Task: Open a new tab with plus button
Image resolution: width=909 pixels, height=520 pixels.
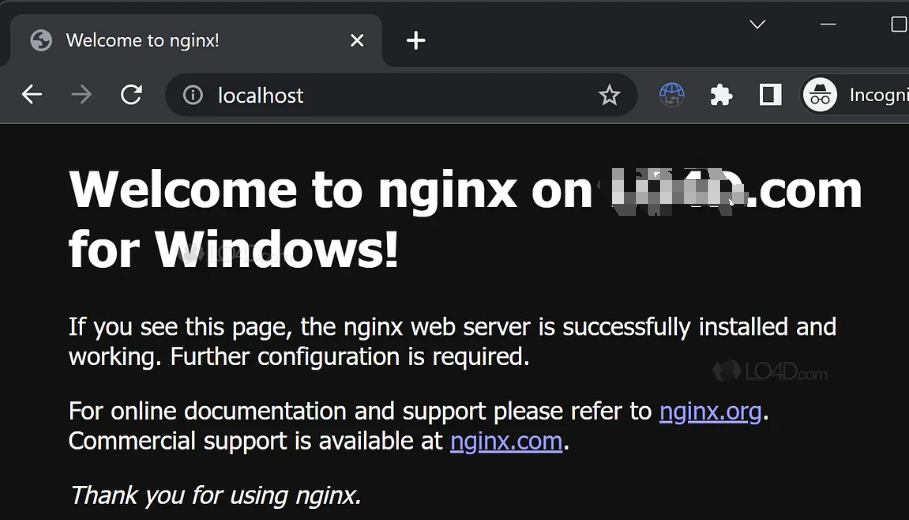Action: 416,40
